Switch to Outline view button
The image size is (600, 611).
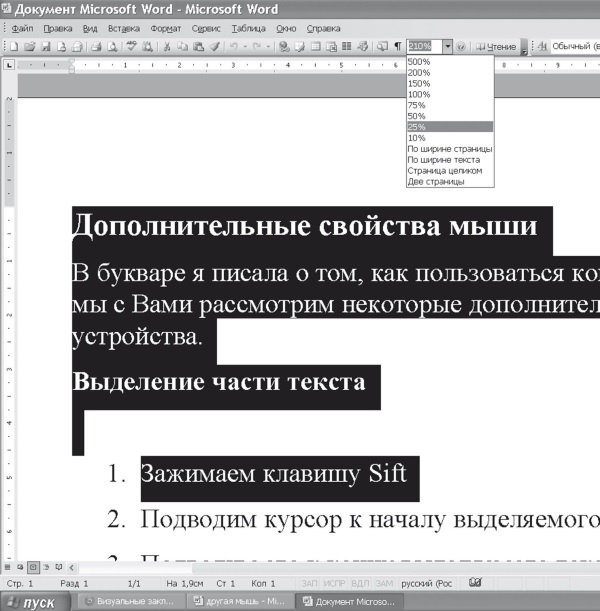click(46, 567)
